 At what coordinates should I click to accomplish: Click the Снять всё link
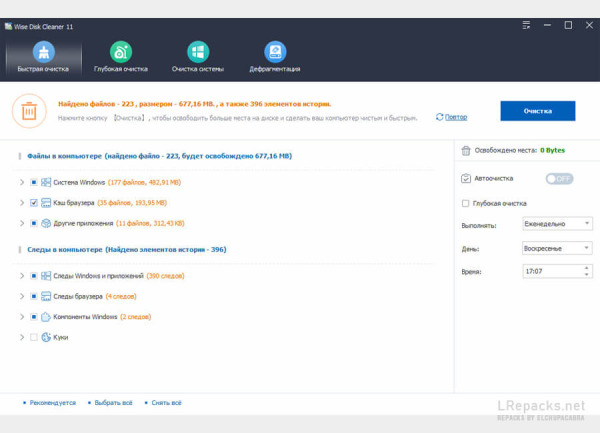[166, 403]
